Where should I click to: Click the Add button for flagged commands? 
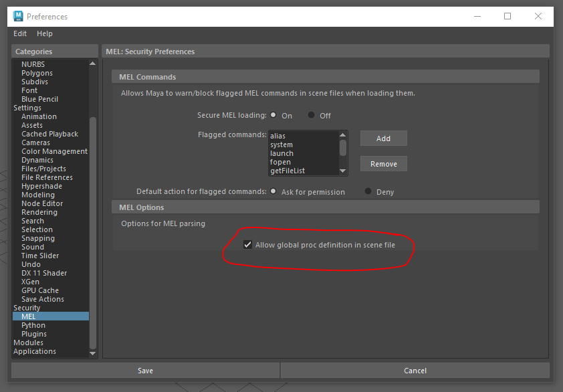coord(383,138)
